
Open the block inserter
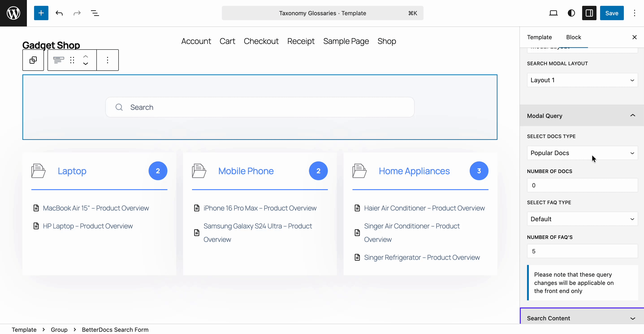click(41, 13)
